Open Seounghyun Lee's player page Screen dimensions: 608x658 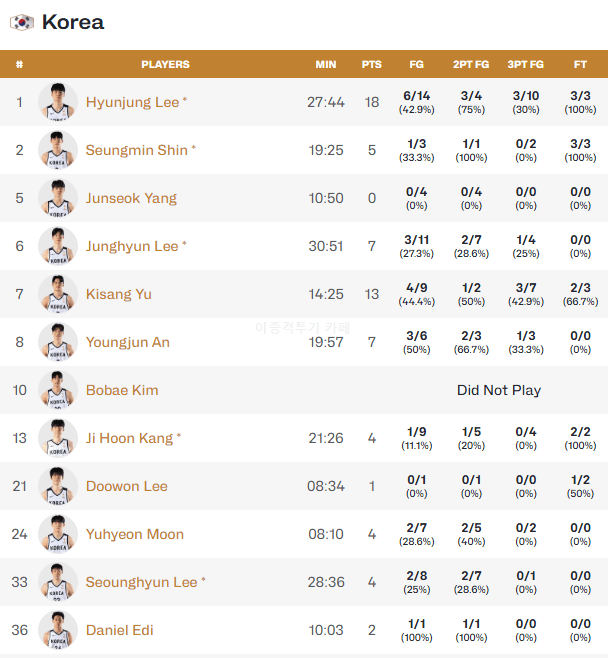coord(141,582)
